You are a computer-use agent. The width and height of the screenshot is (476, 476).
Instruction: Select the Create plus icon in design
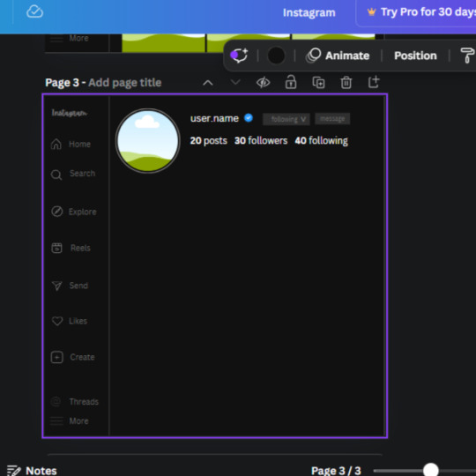tap(56, 357)
